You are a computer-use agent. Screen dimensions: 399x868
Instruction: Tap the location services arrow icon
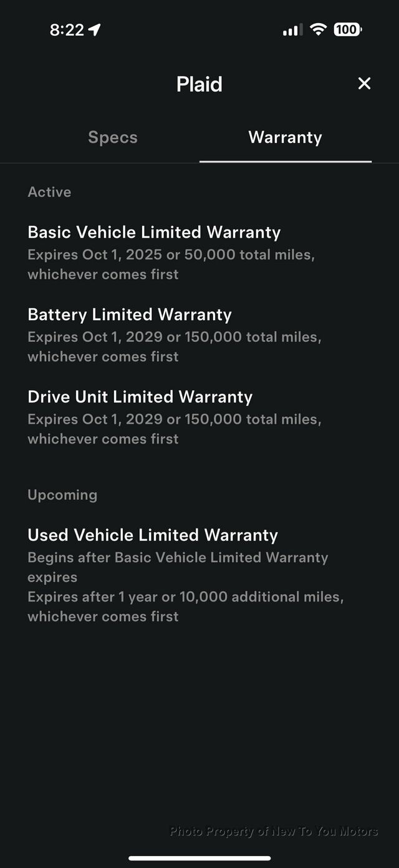tap(92, 29)
